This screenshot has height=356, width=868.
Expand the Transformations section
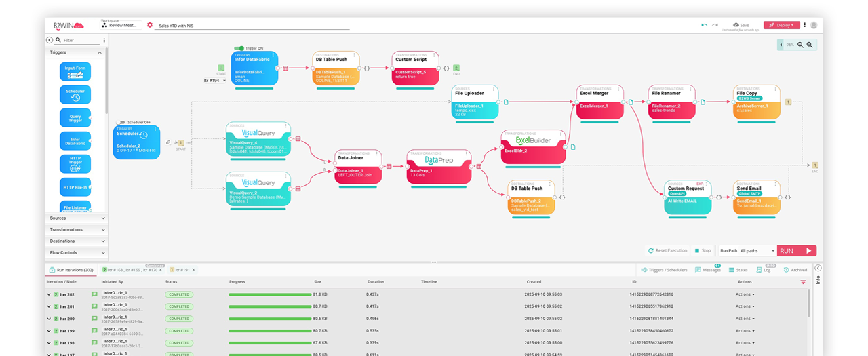click(77, 230)
